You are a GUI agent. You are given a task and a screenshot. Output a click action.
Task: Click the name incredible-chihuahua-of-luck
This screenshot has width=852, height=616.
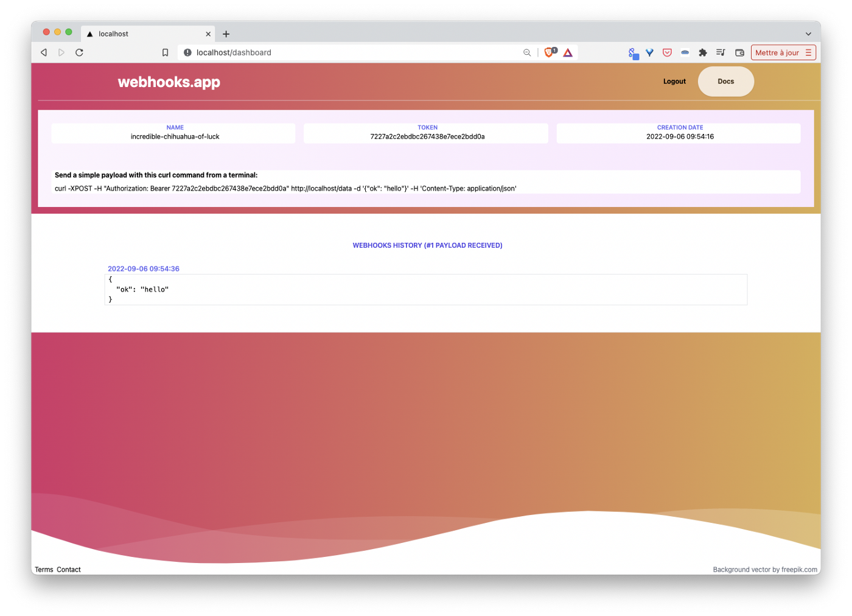click(175, 137)
